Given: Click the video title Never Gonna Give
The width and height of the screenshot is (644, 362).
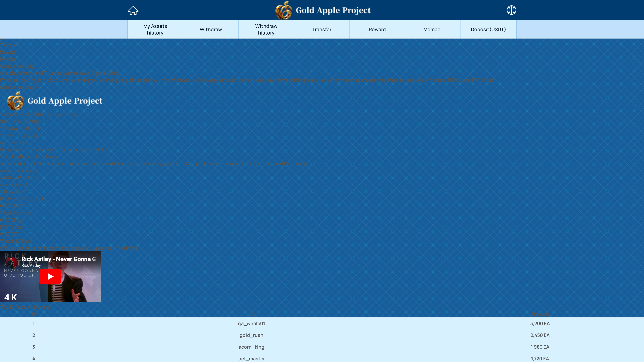Looking at the screenshot, I should tap(59, 259).
